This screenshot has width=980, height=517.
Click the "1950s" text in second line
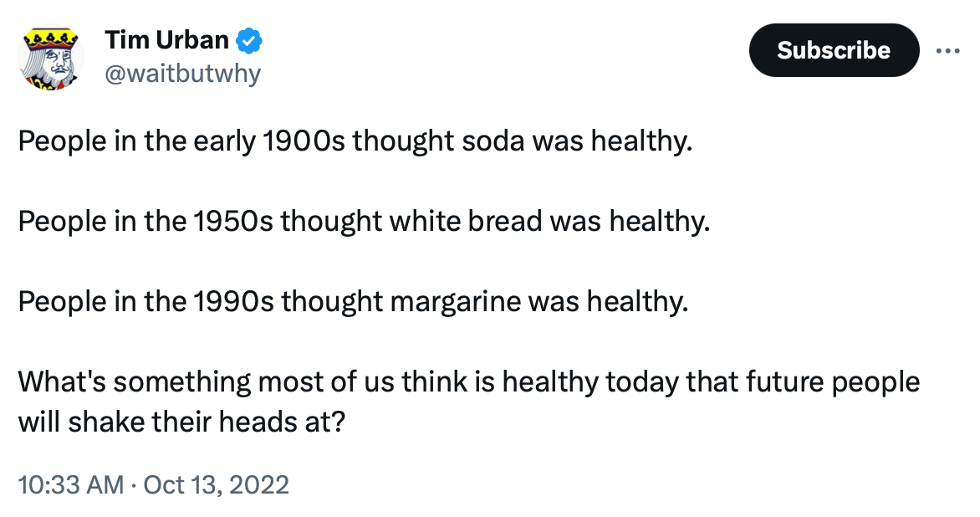tap(233, 222)
